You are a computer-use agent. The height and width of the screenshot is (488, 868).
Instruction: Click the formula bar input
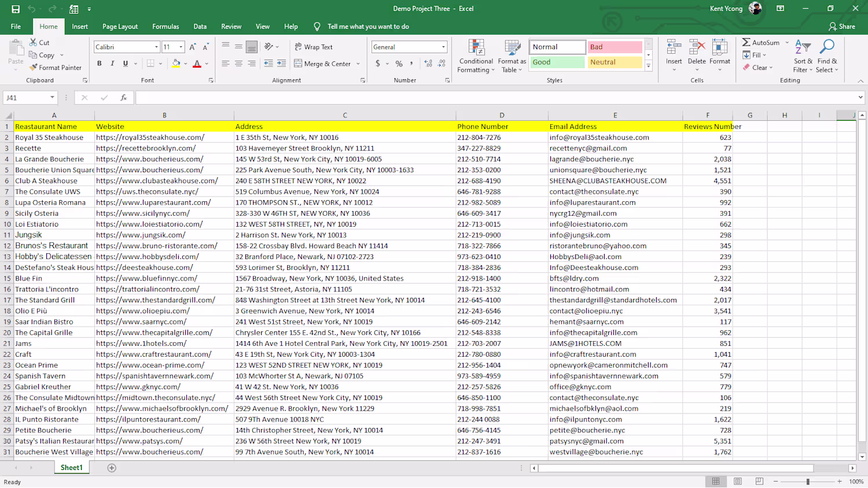pyautogui.click(x=495, y=98)
